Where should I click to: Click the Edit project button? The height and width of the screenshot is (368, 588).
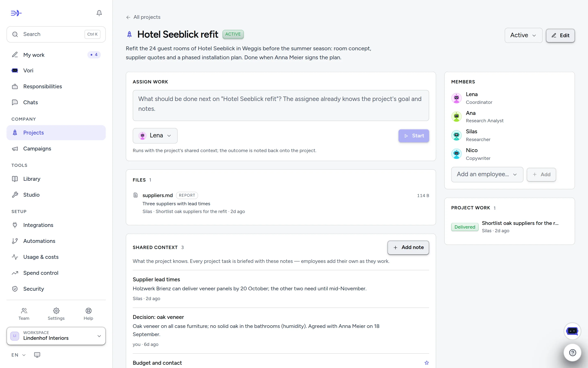560,35
